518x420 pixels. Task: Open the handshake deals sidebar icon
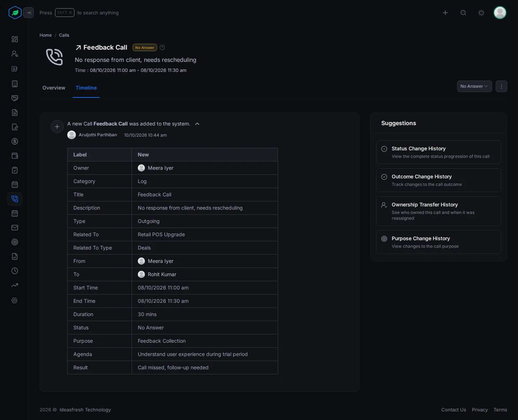click(x=15, y=98)
